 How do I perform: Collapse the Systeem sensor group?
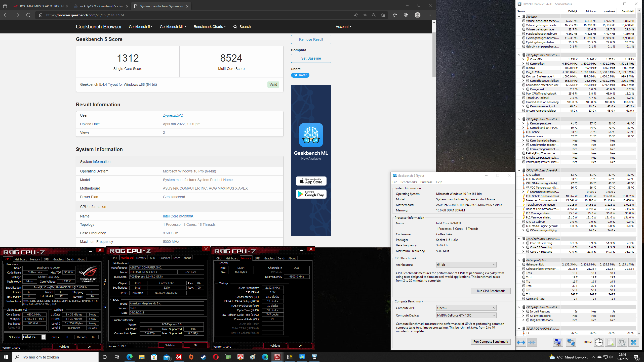pos(519,17)
